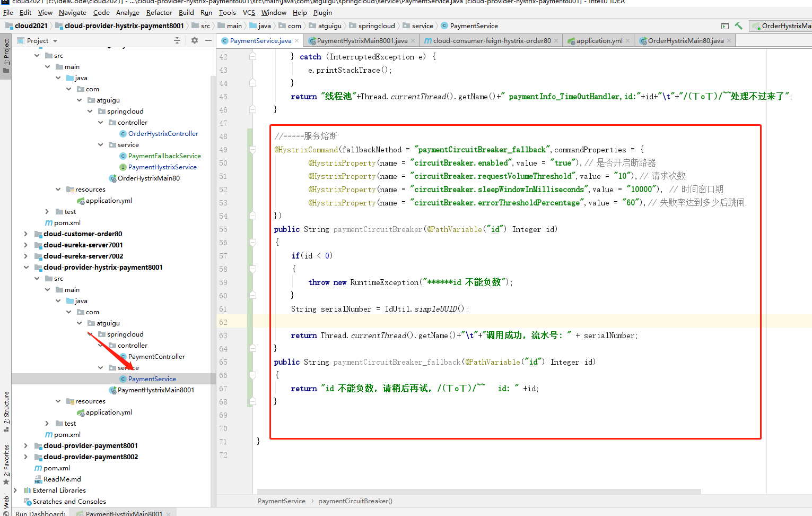Image resolution: width=812 pixels, height=516 pixels.
Task: Expand cloud-provider-payment8001 module
Action: [x=25, y=446]
